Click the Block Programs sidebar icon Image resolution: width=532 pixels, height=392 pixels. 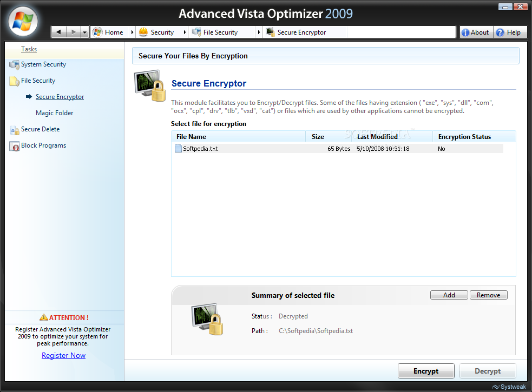click(x=14, y=146)
